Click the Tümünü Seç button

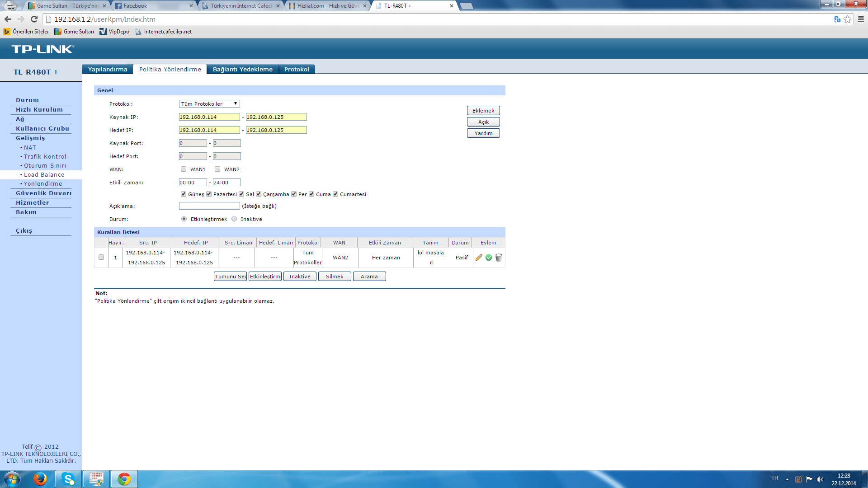(230, 277)
